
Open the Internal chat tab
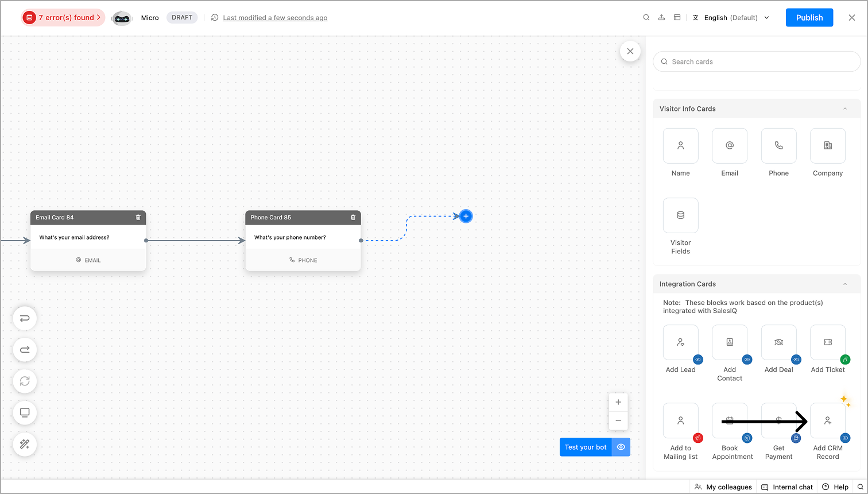pos(786,487)
